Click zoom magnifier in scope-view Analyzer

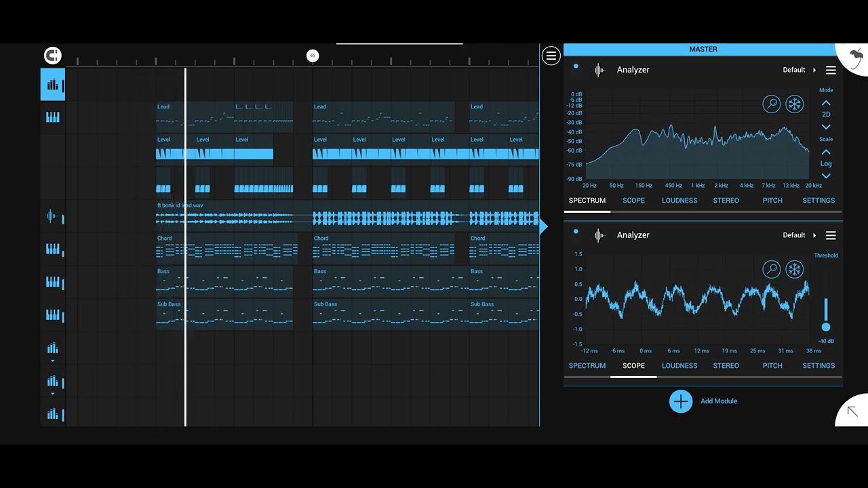[771, 269]
